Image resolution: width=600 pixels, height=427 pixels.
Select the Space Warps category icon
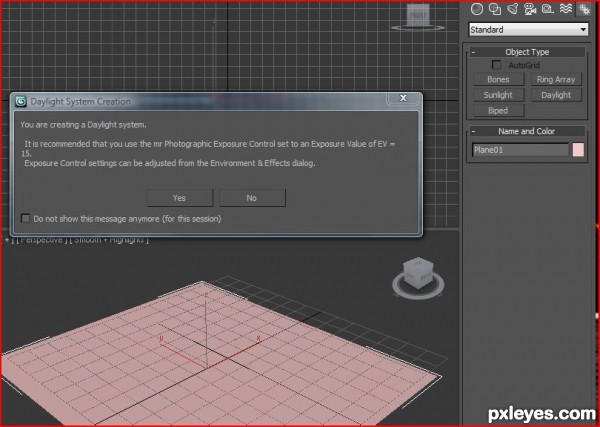(x=566, y=9)
